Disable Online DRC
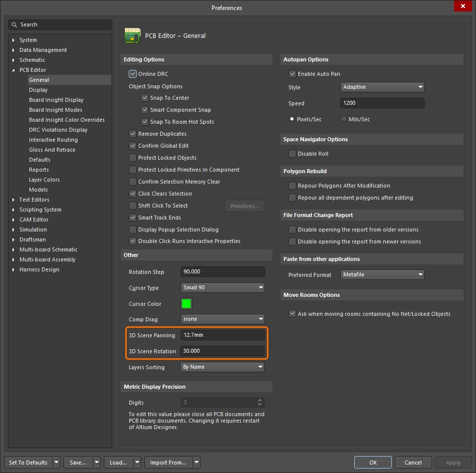Viewport: 476px width, 473px height. (x=133, y=73)
